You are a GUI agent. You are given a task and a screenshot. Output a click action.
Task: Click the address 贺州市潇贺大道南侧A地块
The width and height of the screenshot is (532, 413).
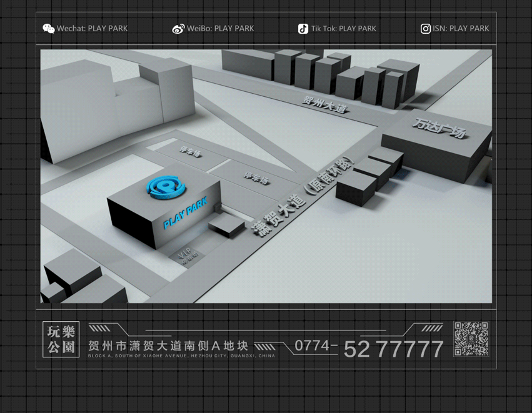click(168, 346)
